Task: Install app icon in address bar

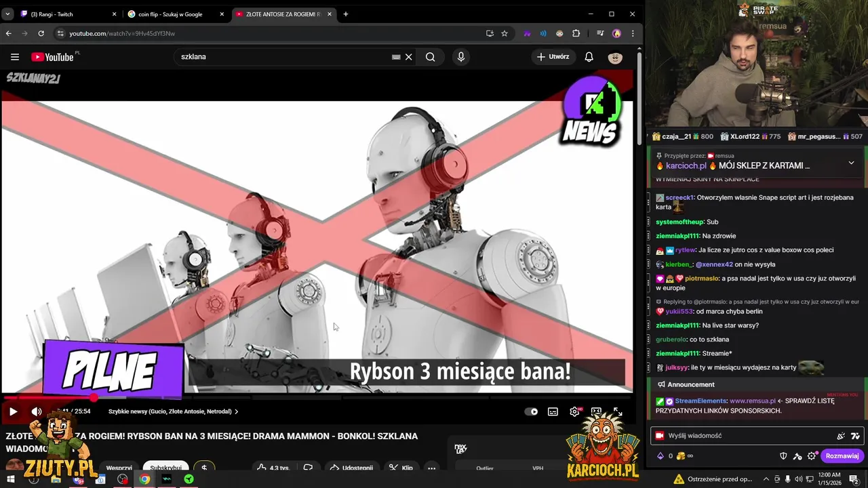Action: point(490,33)
